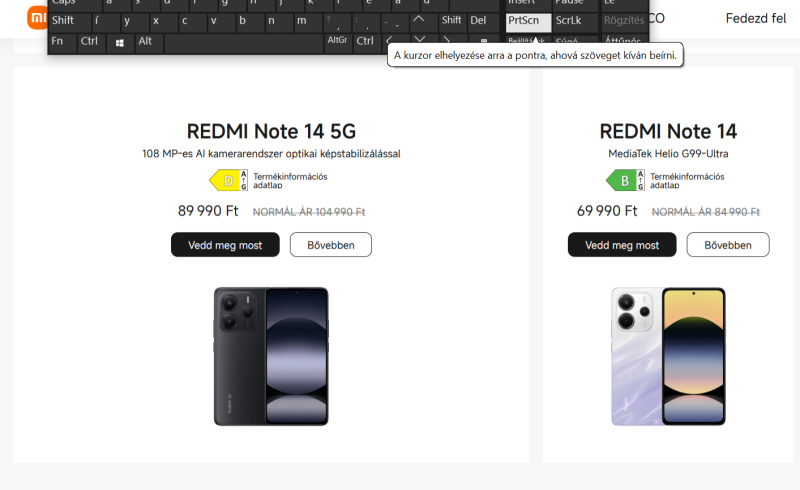Click the yellow D energy label icon
The image size is (800, 490).
click(229, 181)
